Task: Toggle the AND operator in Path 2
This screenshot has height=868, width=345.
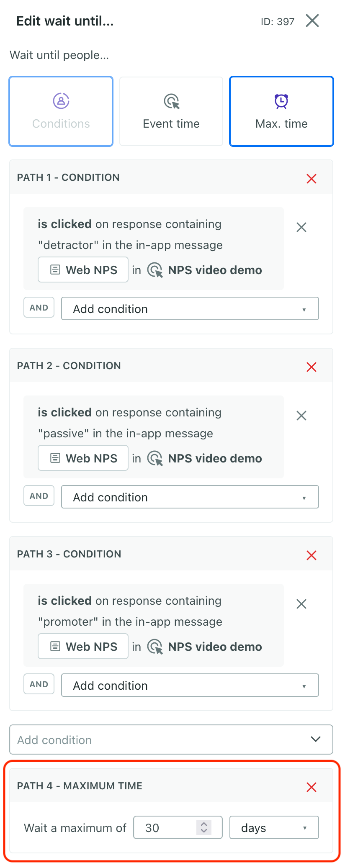Action: (39, 496)
